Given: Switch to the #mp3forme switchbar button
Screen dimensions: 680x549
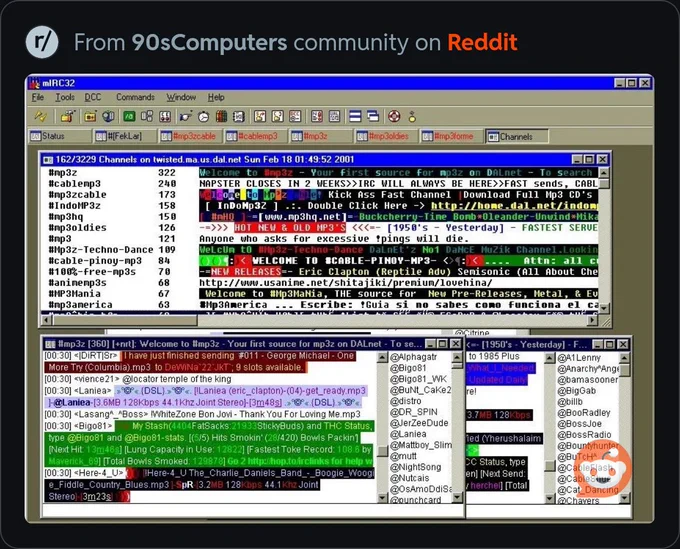Looking at the screenshot, I should click(x=451, y=136).
